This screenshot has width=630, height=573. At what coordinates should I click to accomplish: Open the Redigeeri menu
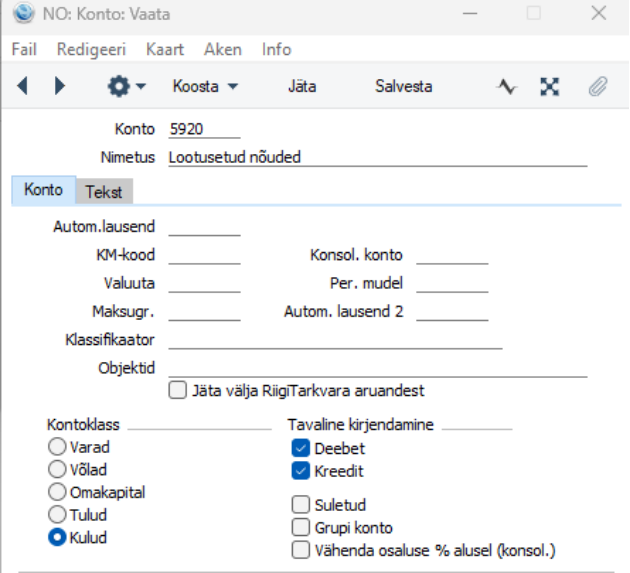coord(91,49)
